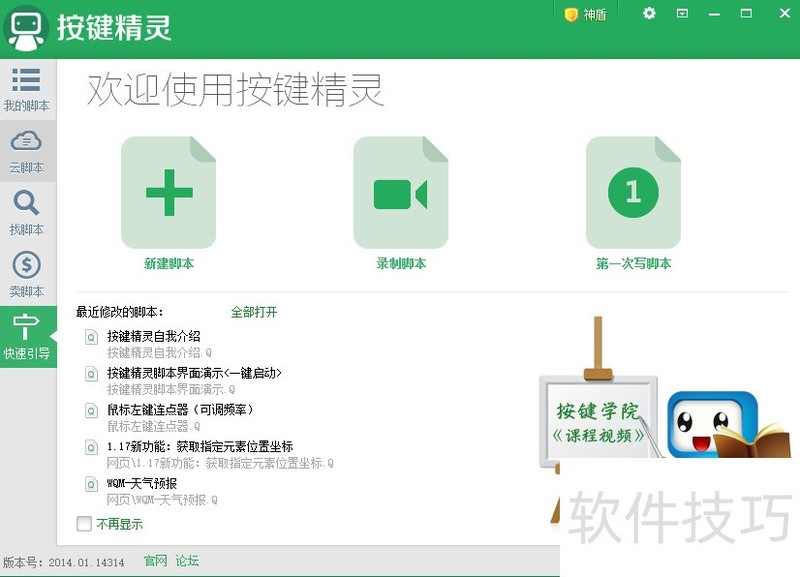
Task: Click the path 网页\WQM-天气预报.Q
Action: pyautogui.click(x=162, y=500)
